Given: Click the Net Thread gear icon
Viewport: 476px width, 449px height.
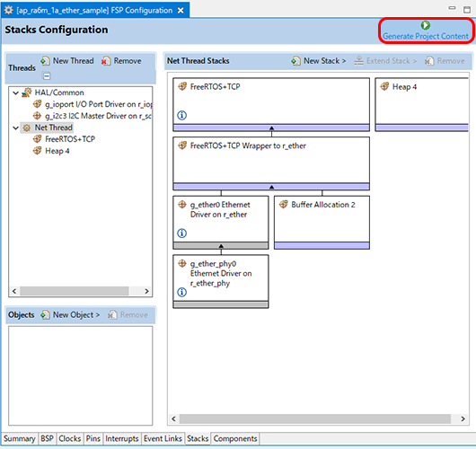Looking at the screenshot, I should click(27, 128).
